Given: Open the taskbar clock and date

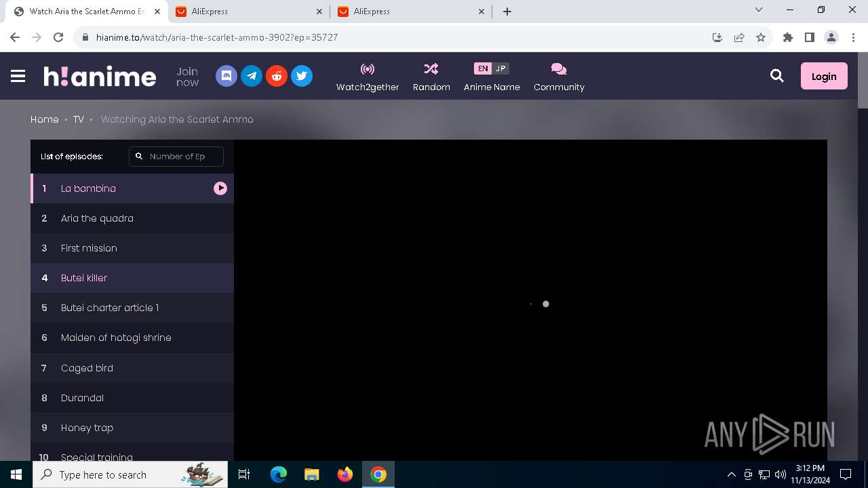Looking at the screenshot, I should pyautogui.click(x=810, y=474).
